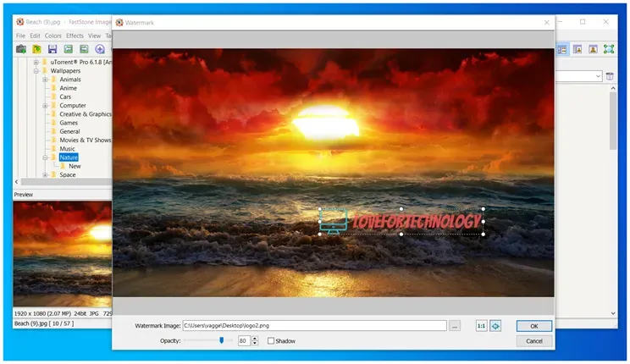Click the FastStone app icon in Watermark title bar
The width and height of the screenshot is (630, 364).
point(119,23)
